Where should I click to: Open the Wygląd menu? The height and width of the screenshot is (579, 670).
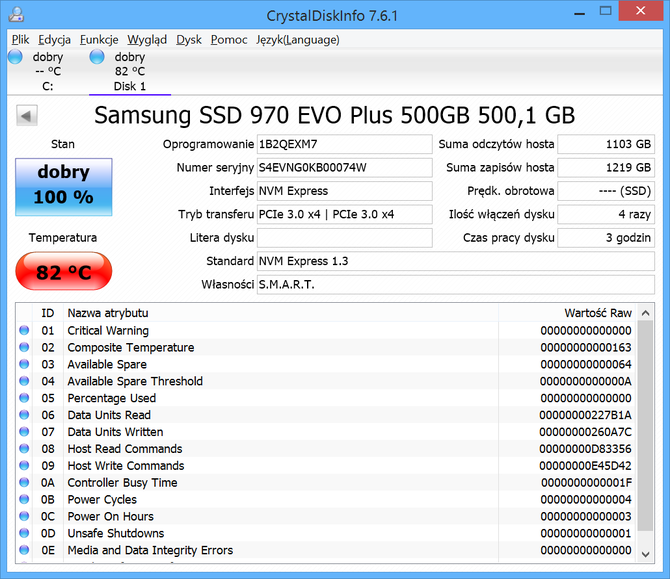(x=147, y=40)
